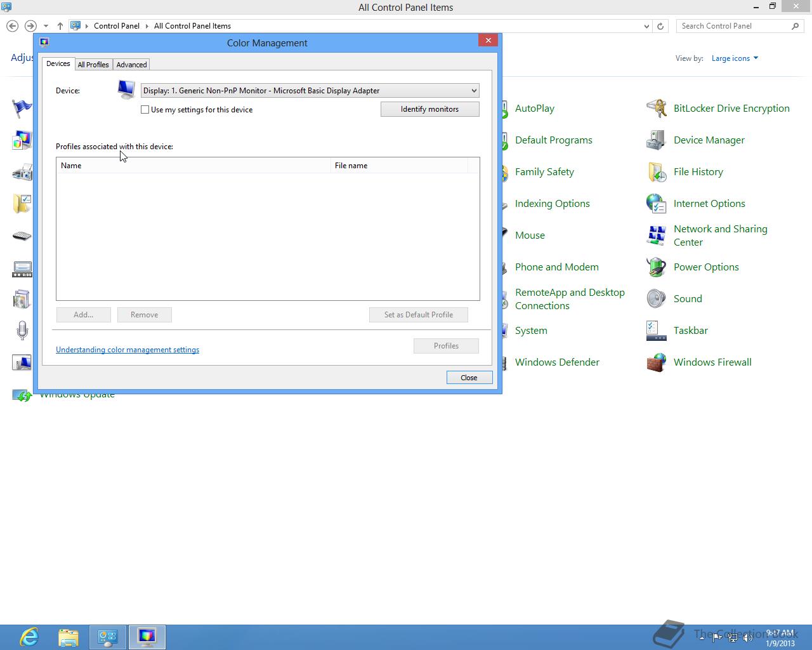812x650 pixels.
Task: Launch Internet Explorer from taskbar
Action: [29, 637]
